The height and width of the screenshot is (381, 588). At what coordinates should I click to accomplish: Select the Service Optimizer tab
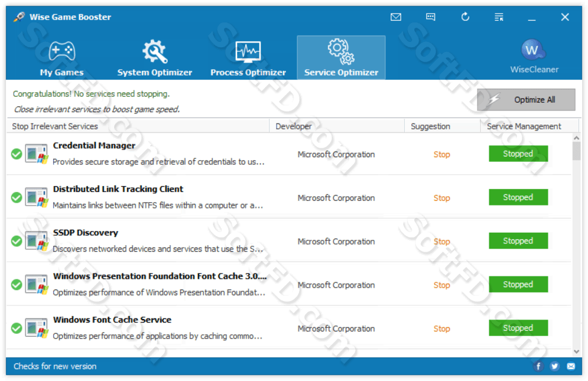coord(341,58)
